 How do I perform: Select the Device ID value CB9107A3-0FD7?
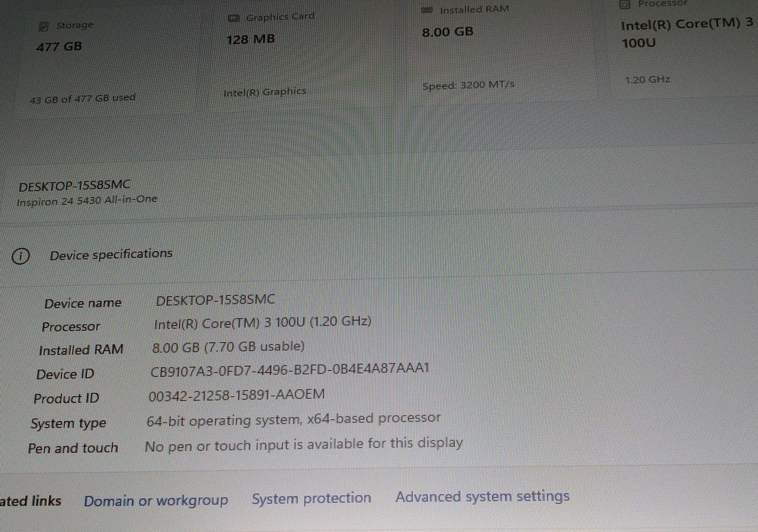(290, 370)
